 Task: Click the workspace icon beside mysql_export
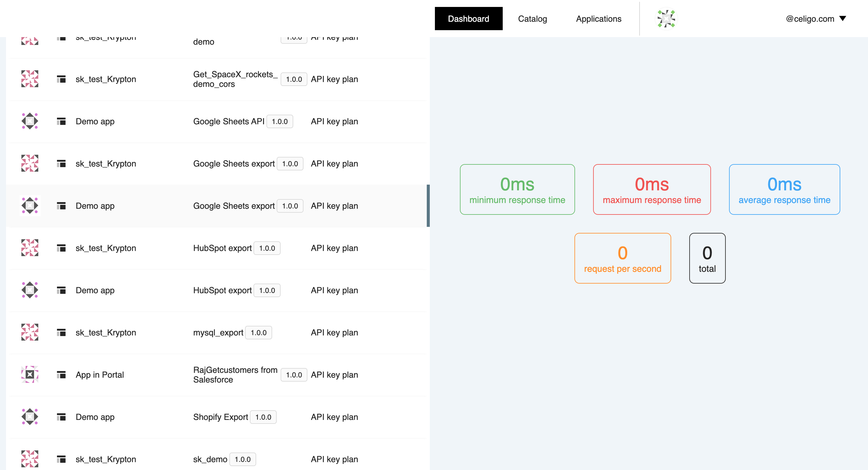61,332
